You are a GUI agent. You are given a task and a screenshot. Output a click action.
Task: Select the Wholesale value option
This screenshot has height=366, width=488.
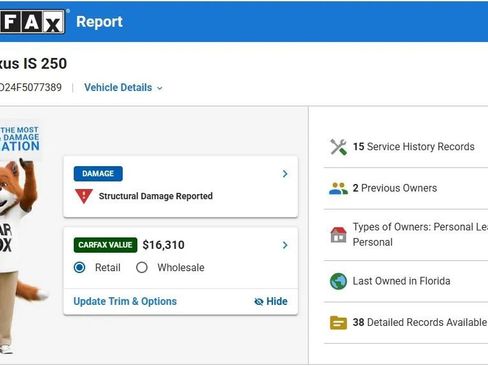click(x=142, y=267)
